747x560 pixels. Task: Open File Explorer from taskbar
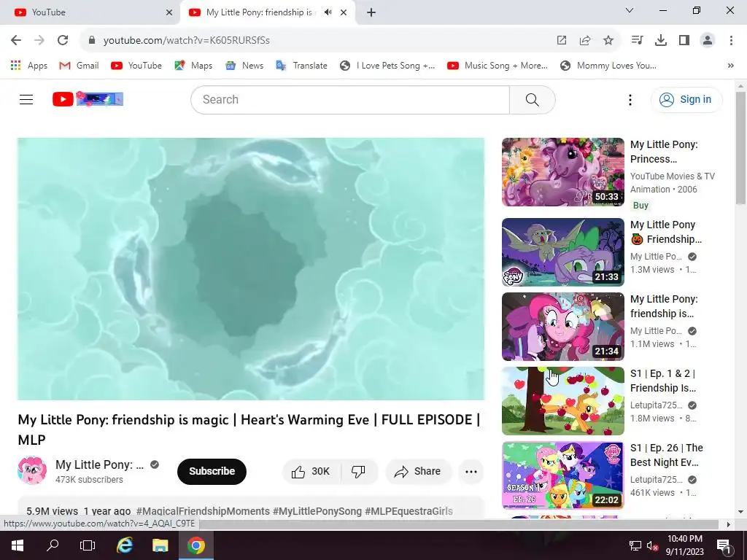click(160, 545)
